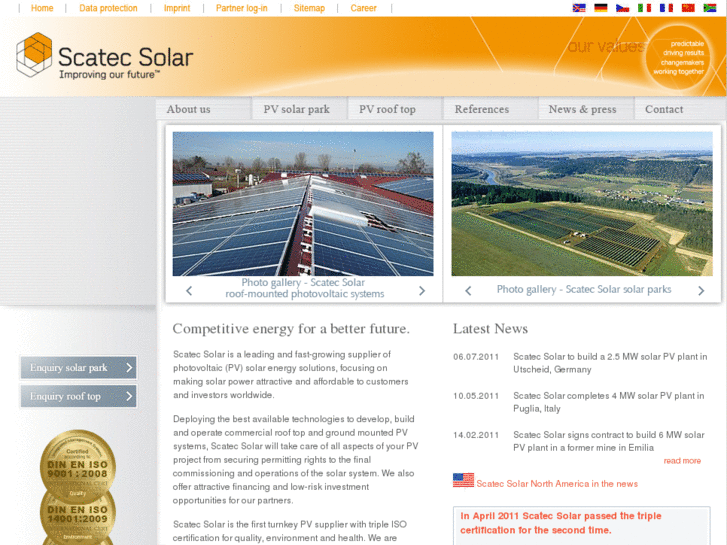Viewport: 727px width, 545px height.
Task: Select the French flag language option
Action: (x=666, y=8)
